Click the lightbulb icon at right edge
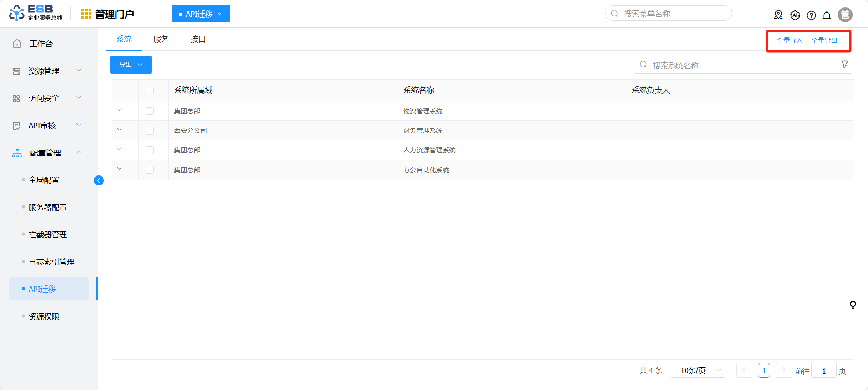868x390 pixels. pos(853,305)
